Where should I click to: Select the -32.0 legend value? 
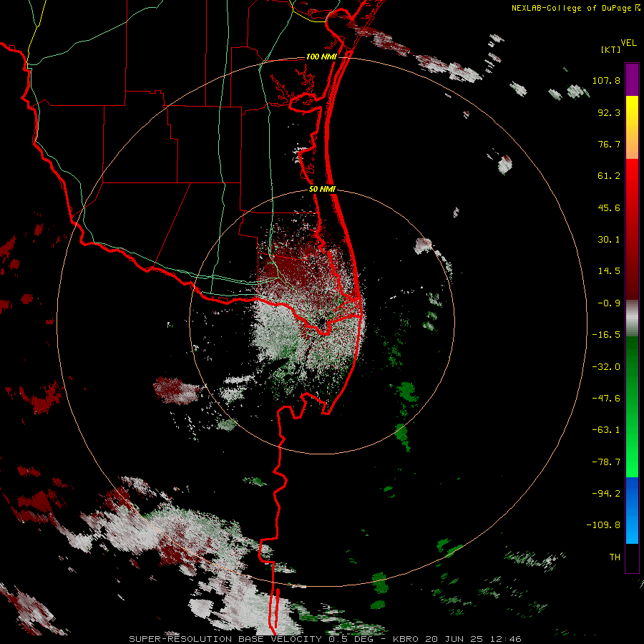tap(606, 367)
